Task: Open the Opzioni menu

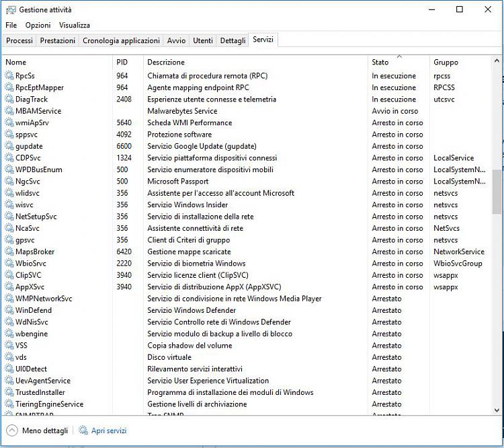Action: (38, 25)
